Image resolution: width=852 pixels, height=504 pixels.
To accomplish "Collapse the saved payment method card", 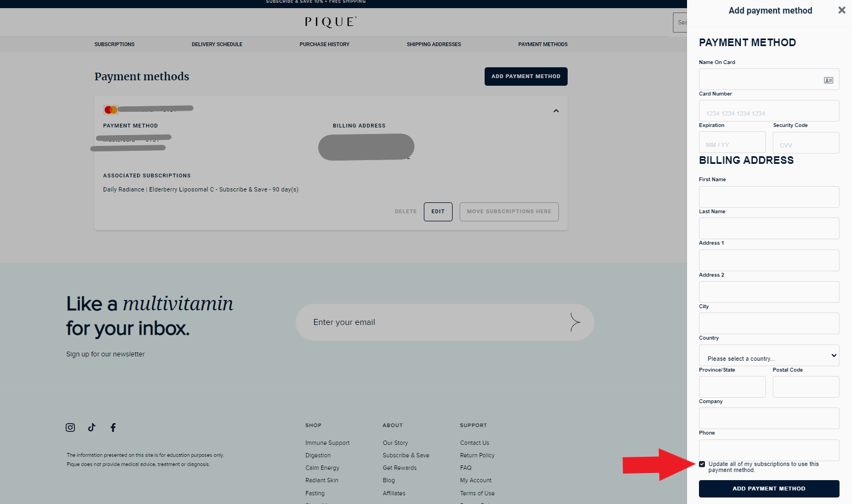I will click(x=556, y=111).
